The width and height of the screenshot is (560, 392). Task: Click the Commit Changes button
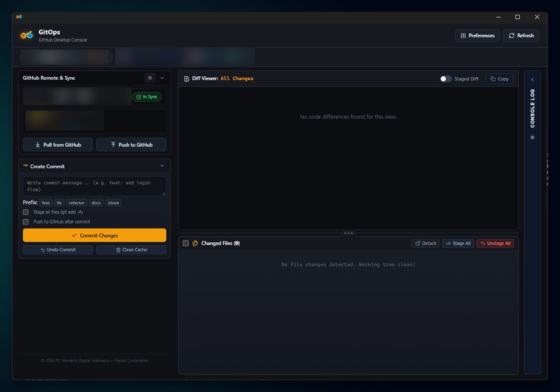click(94, 236)
